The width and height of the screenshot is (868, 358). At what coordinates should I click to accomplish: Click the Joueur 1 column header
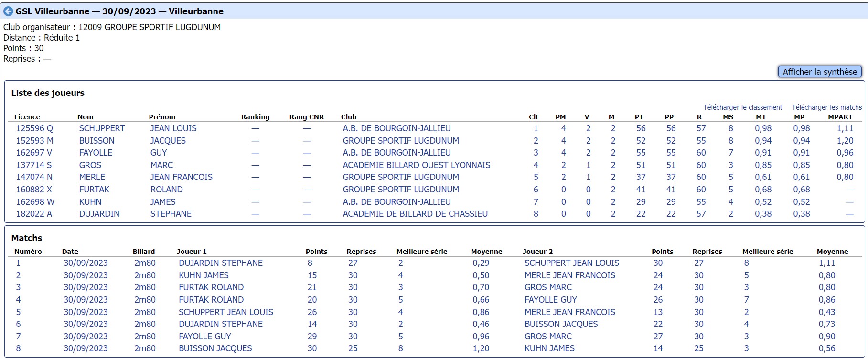tap(192, 252)
